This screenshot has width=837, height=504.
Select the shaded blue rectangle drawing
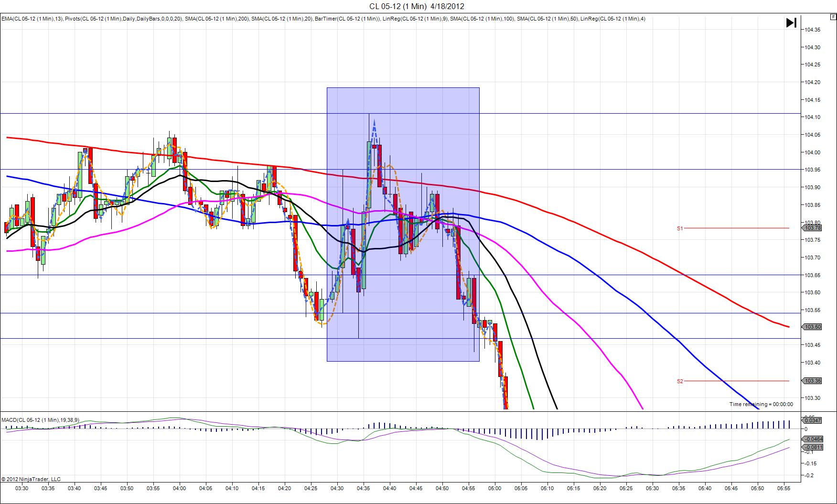(403, 224)
